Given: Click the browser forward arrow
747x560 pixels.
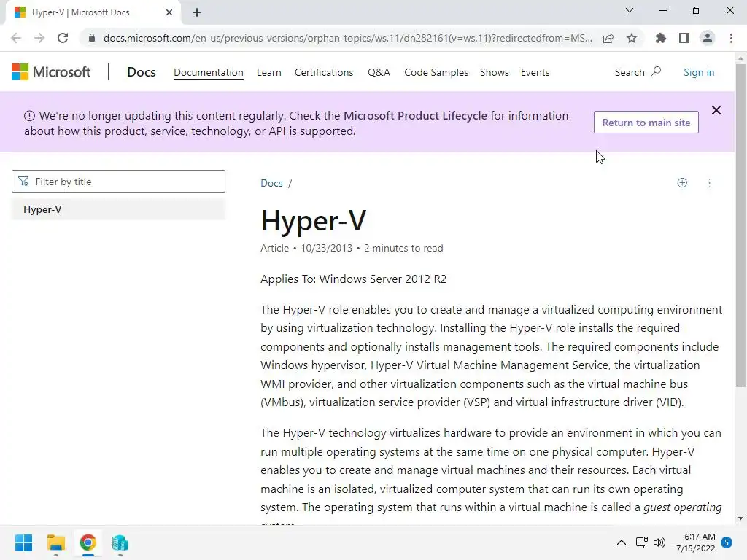Looking at the screenshot, I should pos(39,38).
